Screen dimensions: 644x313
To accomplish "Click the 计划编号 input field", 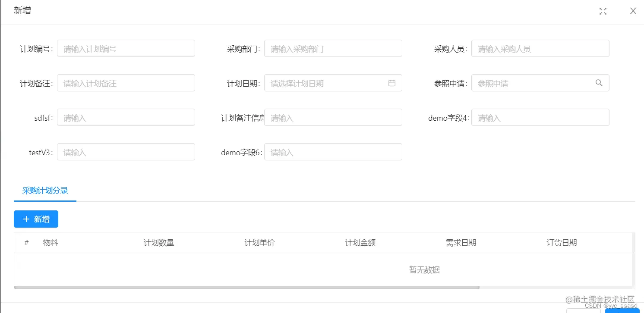I will coord(126,48).
